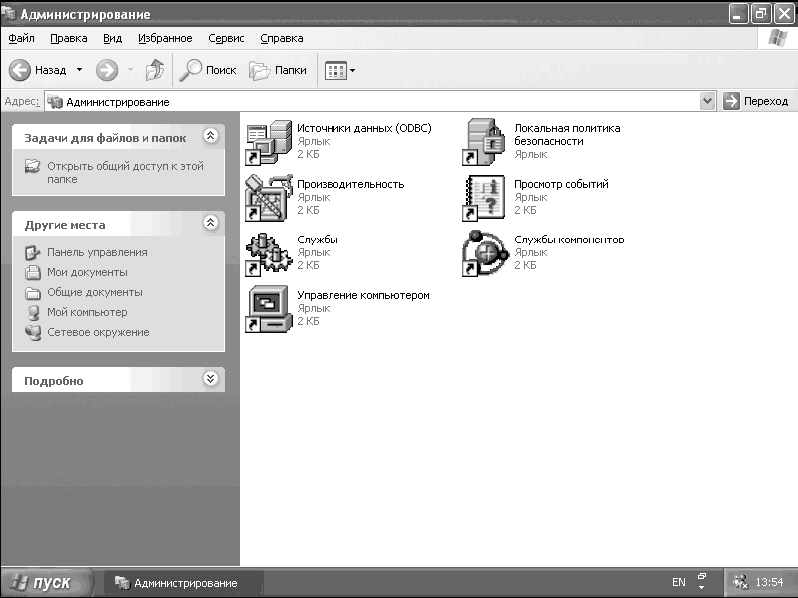
Task: Click the tray icon beside the clock
Action: 740,582
